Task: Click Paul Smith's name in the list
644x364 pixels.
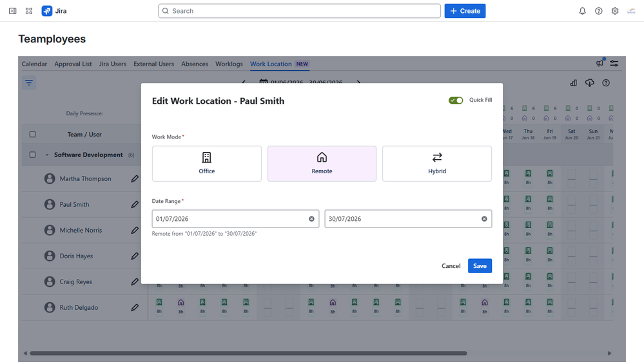Action: click(74, 204)
